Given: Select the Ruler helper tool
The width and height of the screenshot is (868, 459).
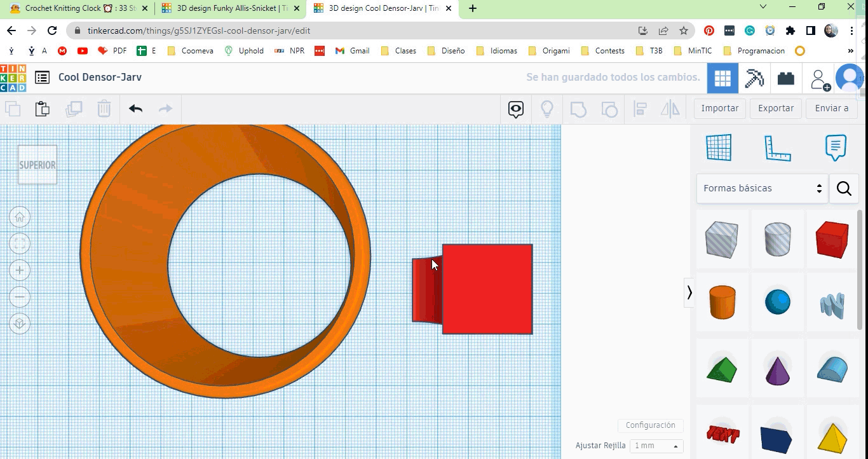Looking at the screenshot, I should [x=777, y=147].
